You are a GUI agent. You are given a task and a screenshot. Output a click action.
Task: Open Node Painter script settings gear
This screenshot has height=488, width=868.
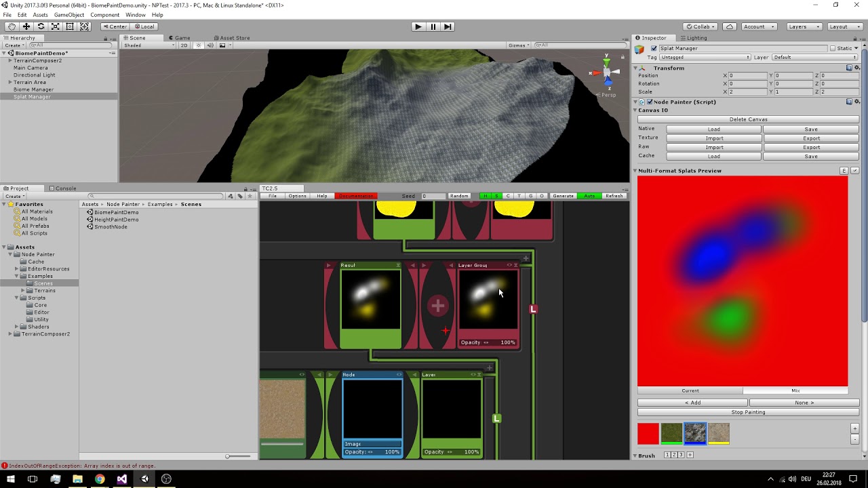(856, 102)
